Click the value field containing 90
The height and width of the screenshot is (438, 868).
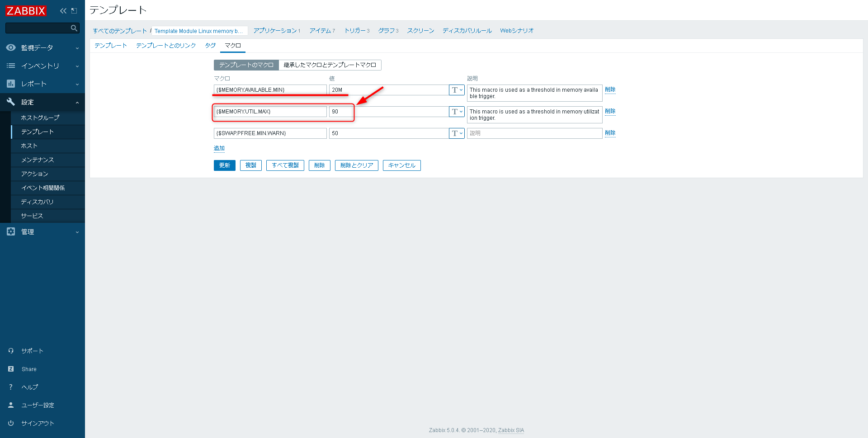click(x=389, y=112)
